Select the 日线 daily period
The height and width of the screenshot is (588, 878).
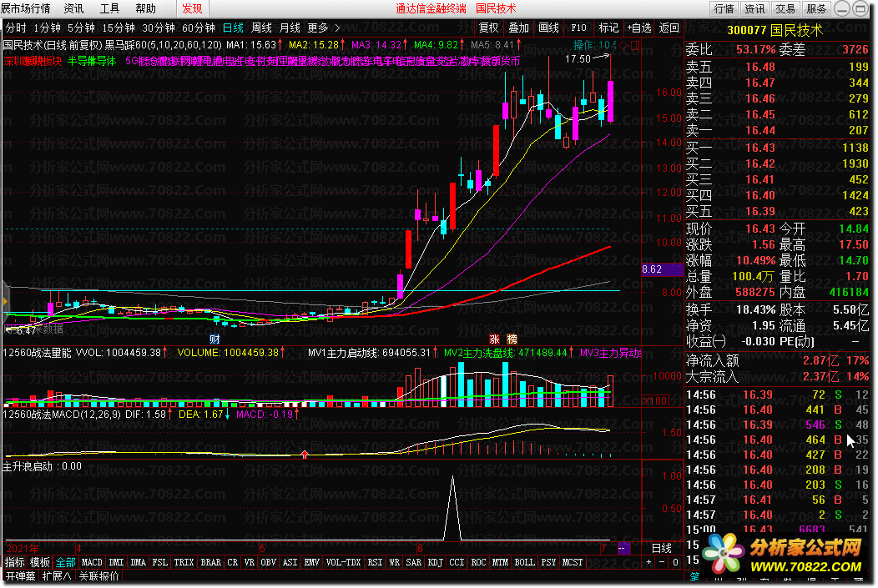pyautogui.click(x=233, y=28)
